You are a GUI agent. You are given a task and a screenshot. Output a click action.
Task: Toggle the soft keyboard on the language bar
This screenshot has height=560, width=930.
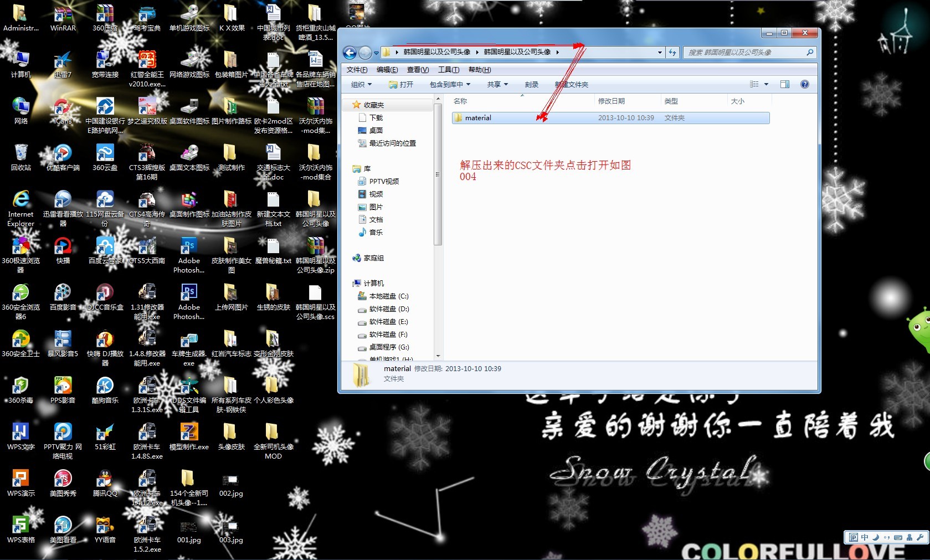coord(898,537)
